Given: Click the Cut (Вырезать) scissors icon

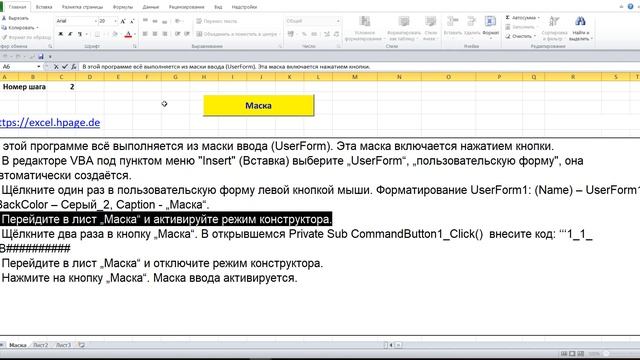Looking at the screenshot, I should click(x=4, y=18).
